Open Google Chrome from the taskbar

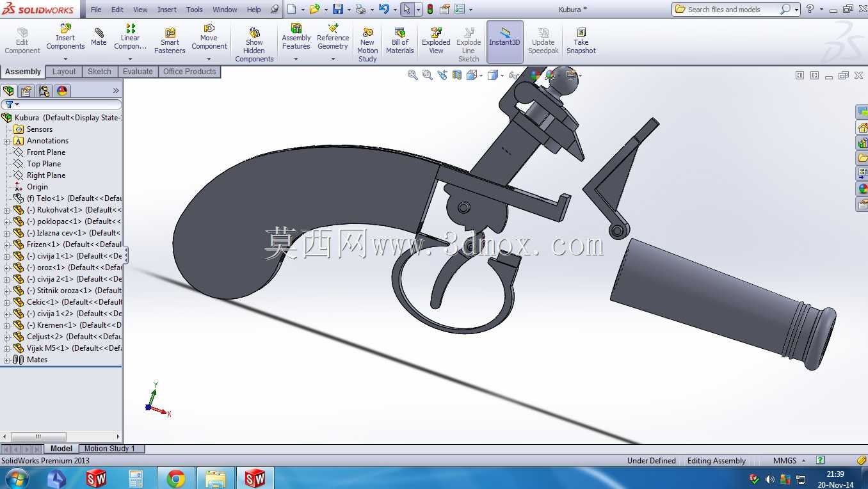pos(175,478)
